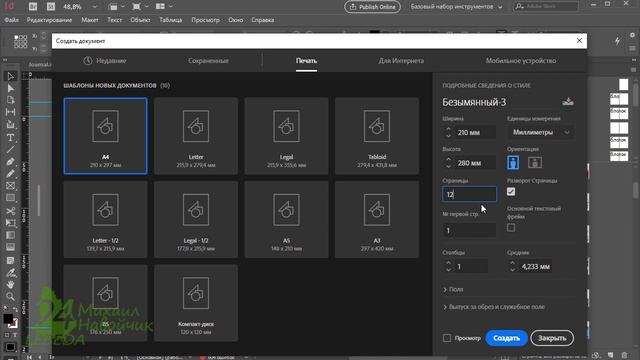Select the Eyedropper tool
640x360 pixels.
[x=11, y=272]
